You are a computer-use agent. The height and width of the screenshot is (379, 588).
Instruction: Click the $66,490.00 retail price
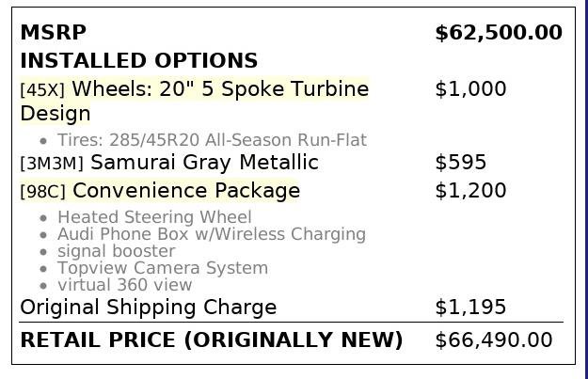493,340
